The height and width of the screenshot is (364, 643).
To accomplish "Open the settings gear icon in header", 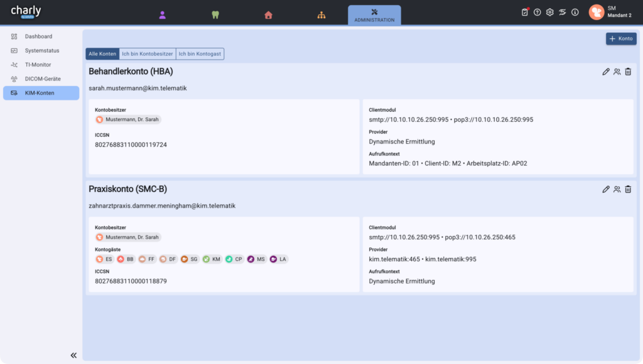I will coord(550,12).
